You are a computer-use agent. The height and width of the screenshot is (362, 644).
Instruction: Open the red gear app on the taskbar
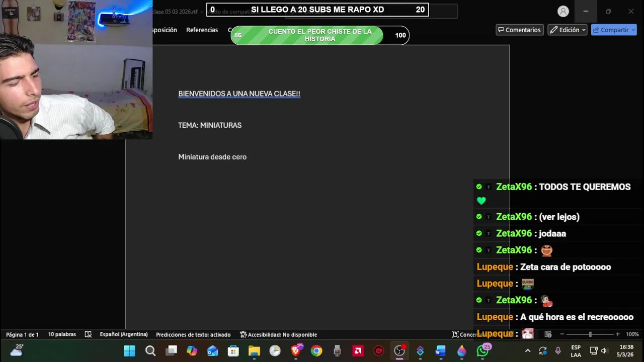point(379,351)
